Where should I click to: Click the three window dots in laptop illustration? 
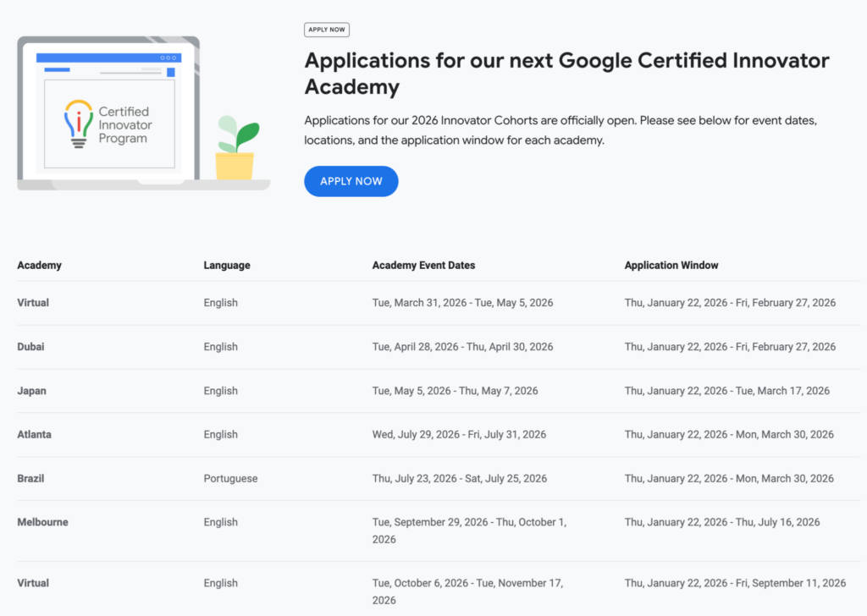168,58
